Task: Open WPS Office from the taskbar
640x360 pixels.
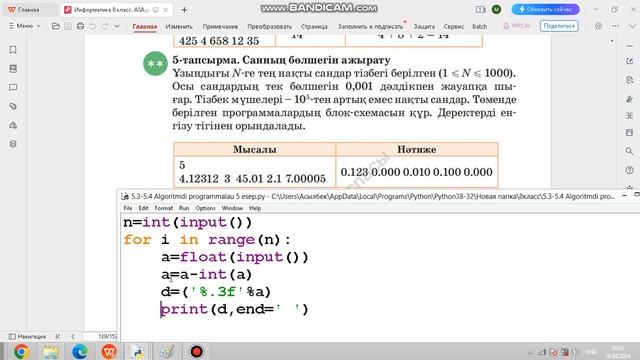Action: coord(109,351)
